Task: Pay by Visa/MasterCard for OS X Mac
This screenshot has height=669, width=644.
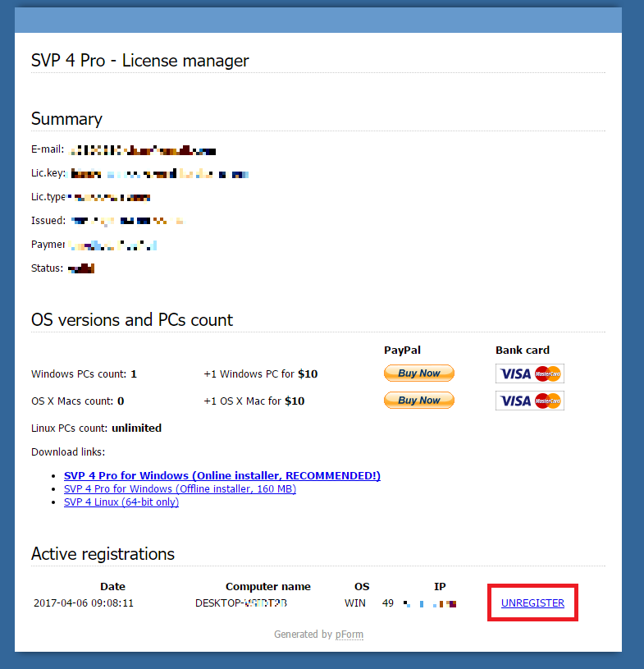Action: (530, 401)
